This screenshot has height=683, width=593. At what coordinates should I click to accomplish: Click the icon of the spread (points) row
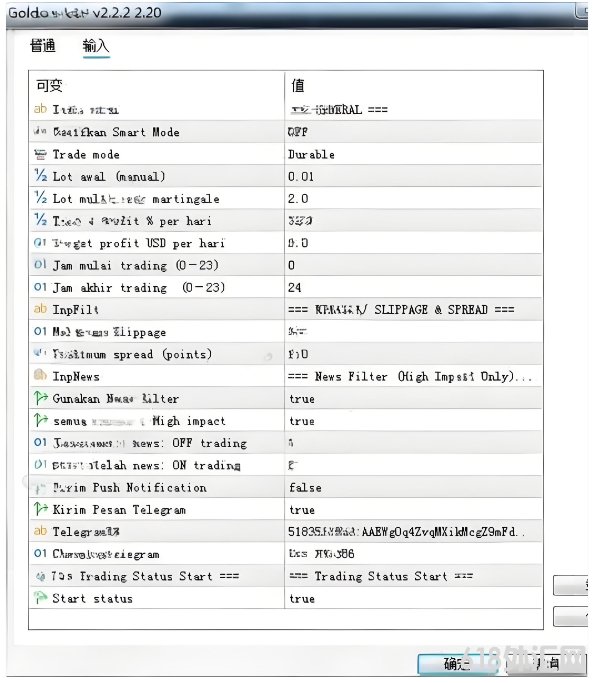tap(40, 353)
